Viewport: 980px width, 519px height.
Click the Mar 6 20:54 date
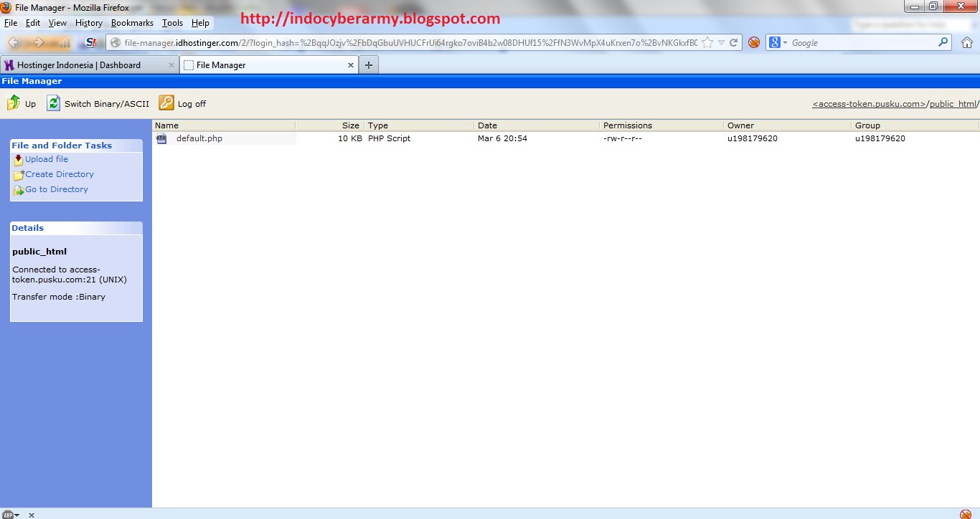click(x=502, y=138)
